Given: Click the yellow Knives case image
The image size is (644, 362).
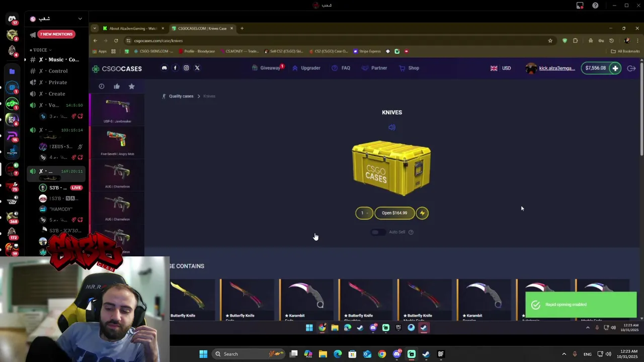Looking at the screenshot, I should [x=391, y=168].
